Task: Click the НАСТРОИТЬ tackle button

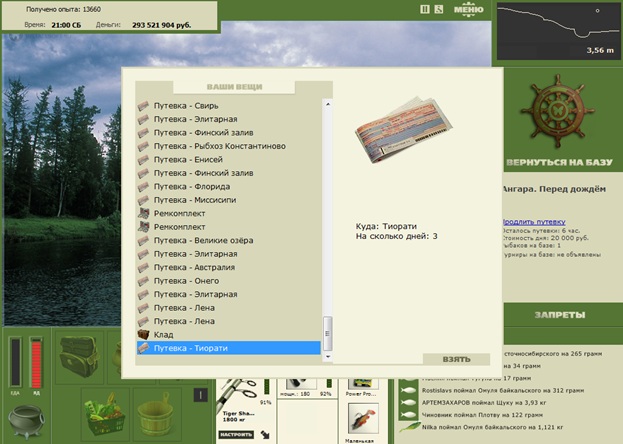Action: pos(236,434)
